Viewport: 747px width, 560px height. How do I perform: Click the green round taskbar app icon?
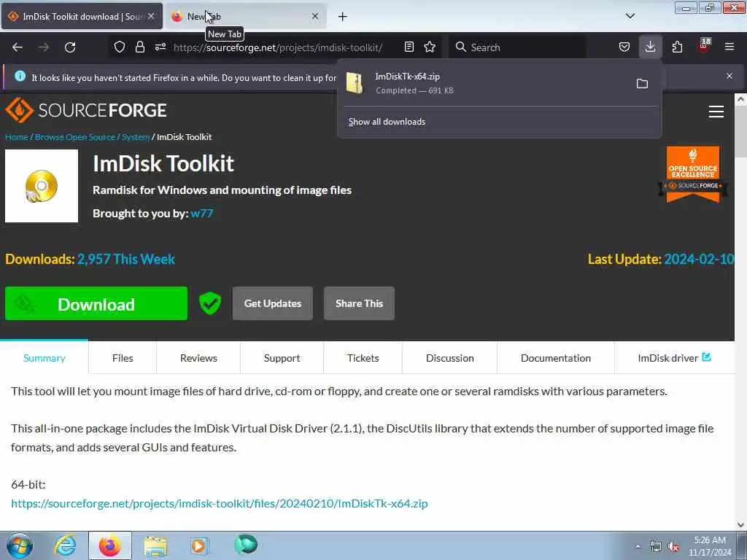click(246, 545)
